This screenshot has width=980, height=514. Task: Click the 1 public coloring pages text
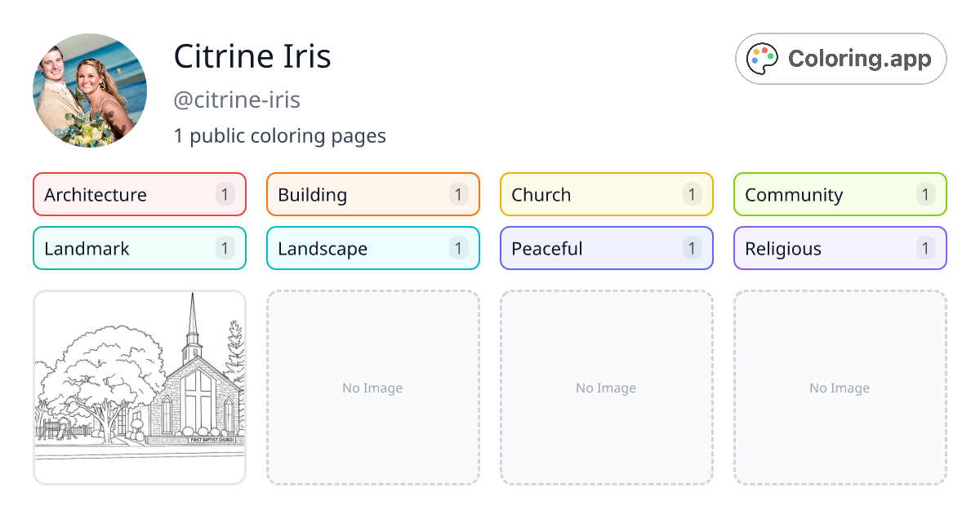click(279, 135)
